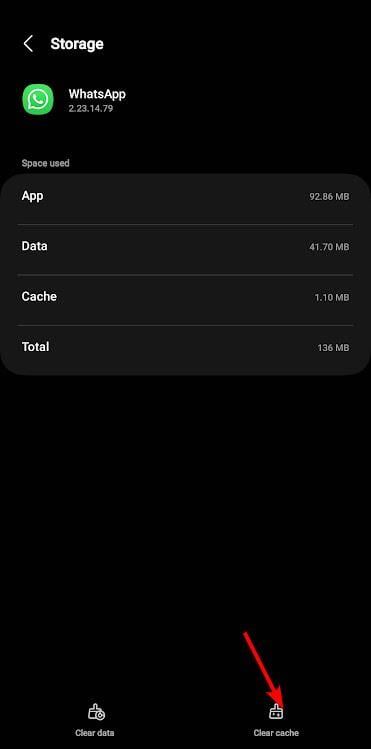Tap the Clear cache broom icon
Viewport: 371px width, 749px height.
click(x=276, y=713)
